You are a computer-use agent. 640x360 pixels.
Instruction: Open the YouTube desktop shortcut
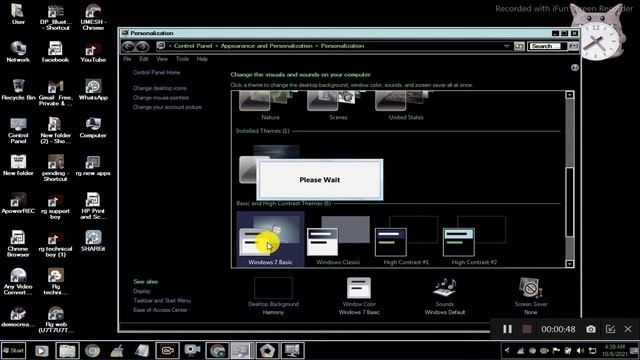coord(93,51)
